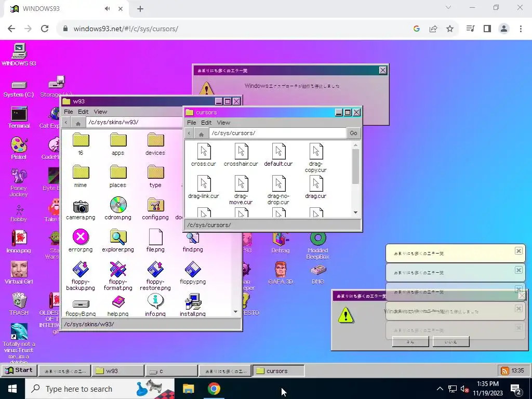532x399 pixels.
Task: Click home button in w93 window
Action: [78, 123]
